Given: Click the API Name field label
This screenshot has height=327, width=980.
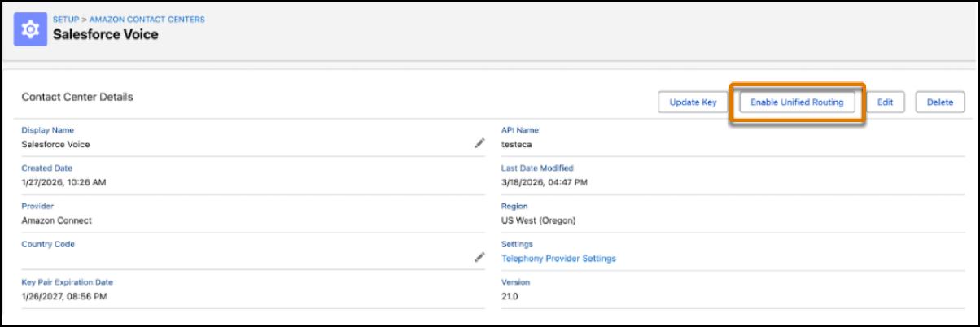Looking at the screenshot, I should tap(520, 130).
